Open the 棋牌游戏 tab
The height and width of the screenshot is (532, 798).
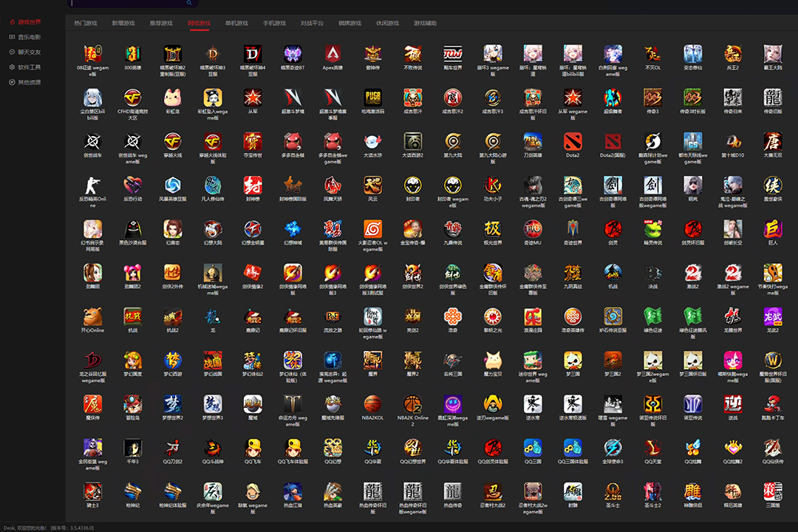[x=349, y=23]
